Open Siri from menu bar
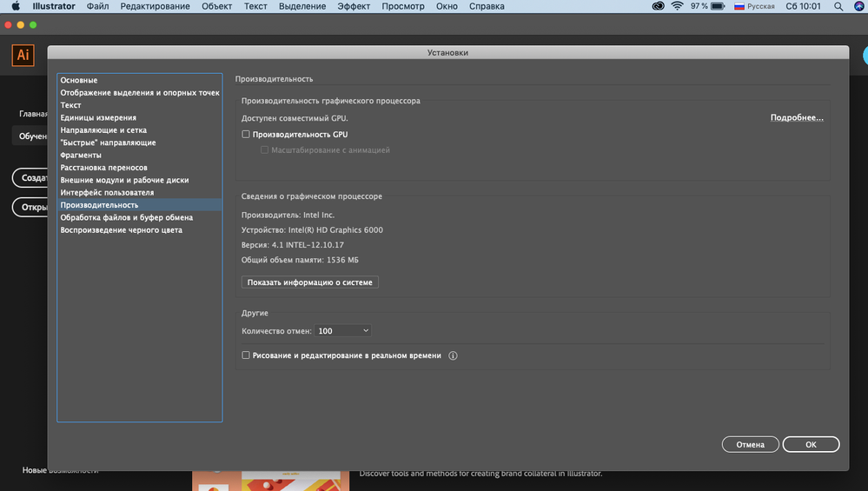Viewport: 868px width, 491px height. click(x=858, y=6)
